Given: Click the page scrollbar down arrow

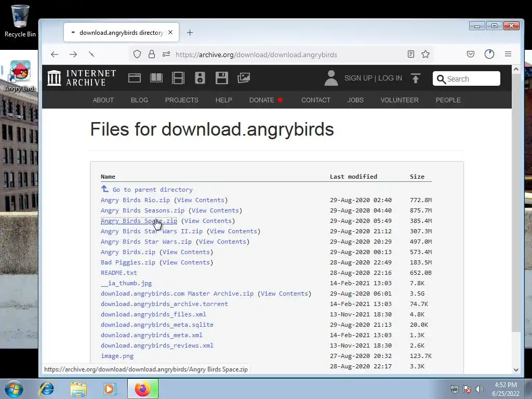Looking at the screenshot, I should 516,370.
